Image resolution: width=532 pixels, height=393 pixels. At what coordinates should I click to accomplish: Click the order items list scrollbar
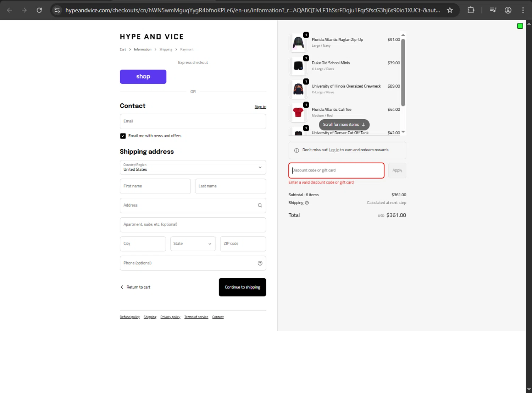(403, 72)
